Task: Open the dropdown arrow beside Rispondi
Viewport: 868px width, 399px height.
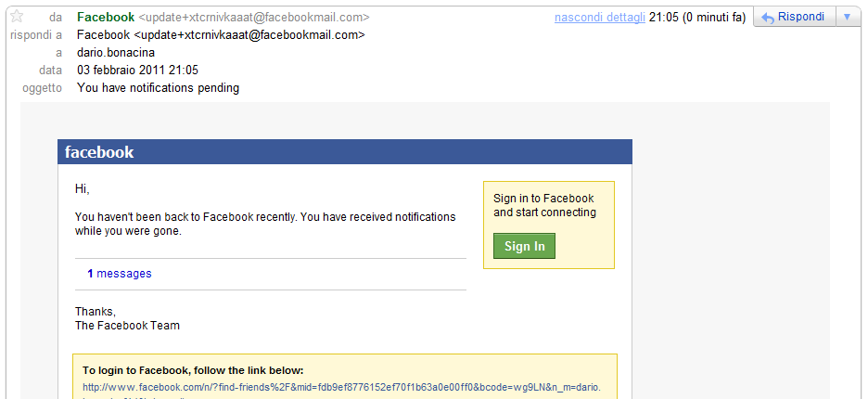Action: coord(847,17)
